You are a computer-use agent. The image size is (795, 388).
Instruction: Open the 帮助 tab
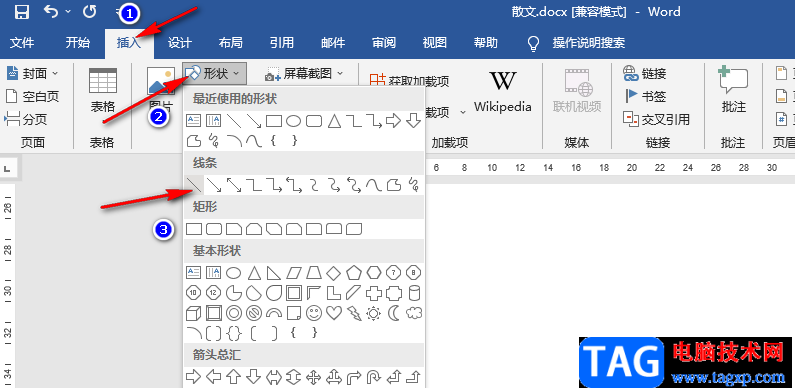[x=486, y=43]
